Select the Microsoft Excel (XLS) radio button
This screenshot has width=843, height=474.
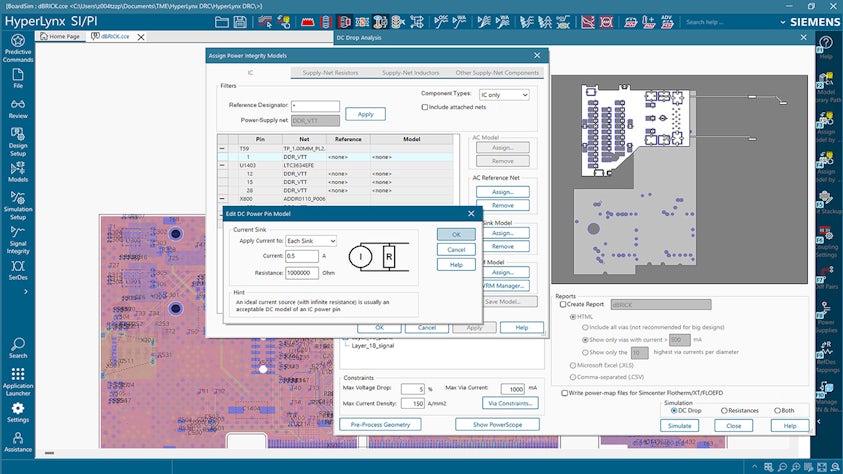pyautogui.click(x=573, y=365)
